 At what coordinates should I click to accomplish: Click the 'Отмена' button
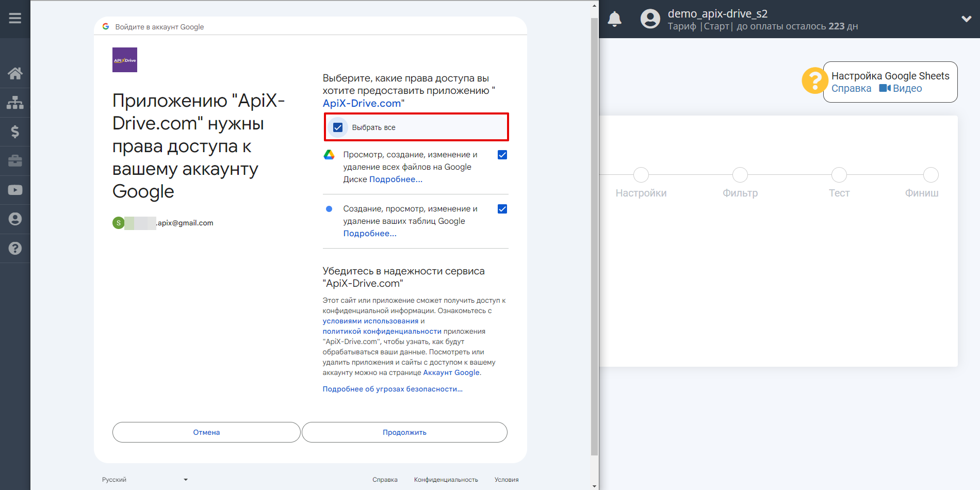[x=206, y=432]
